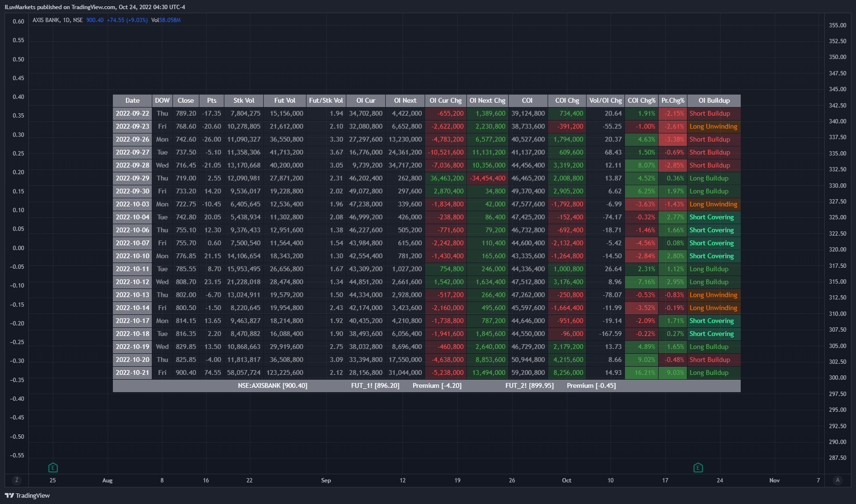Click the 58,057,724 stock volume cell
The height and width of the screenshot is (504, 856).
(244, 373)
